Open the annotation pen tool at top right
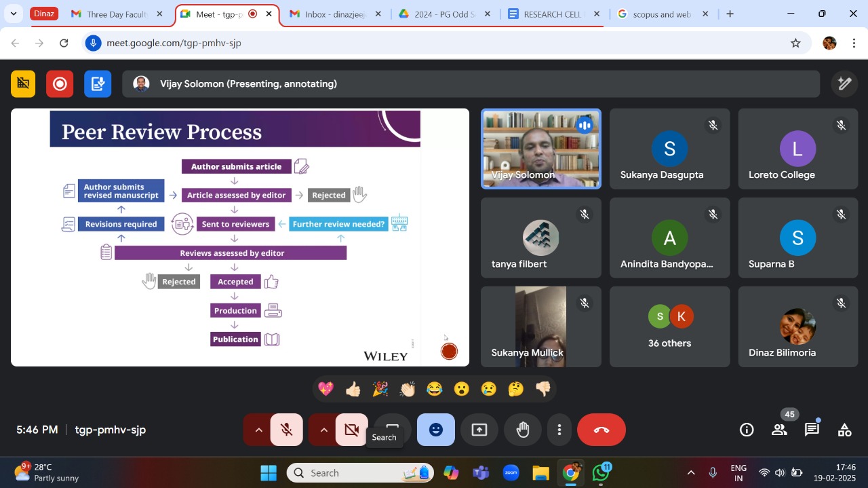Viewport: 868px width, 488px height. pos(844,83)
